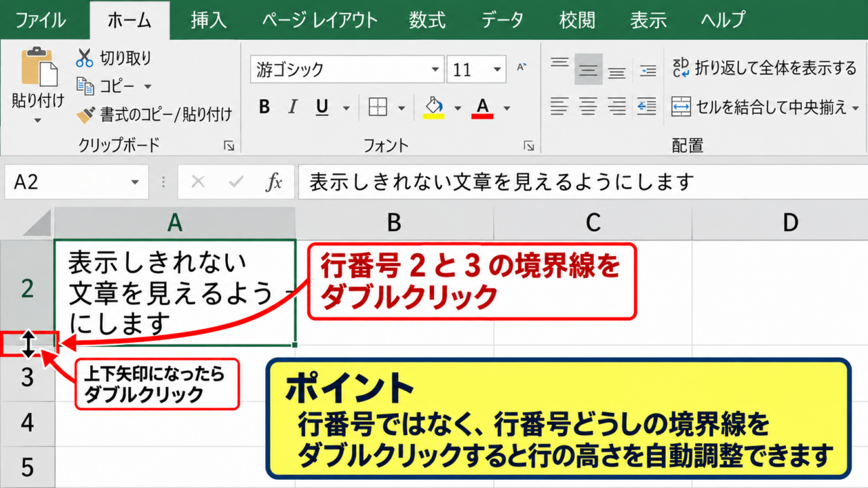Screen dimensions: 868x488
Task: Toggle underline formatting
Action: pos(322,107)
